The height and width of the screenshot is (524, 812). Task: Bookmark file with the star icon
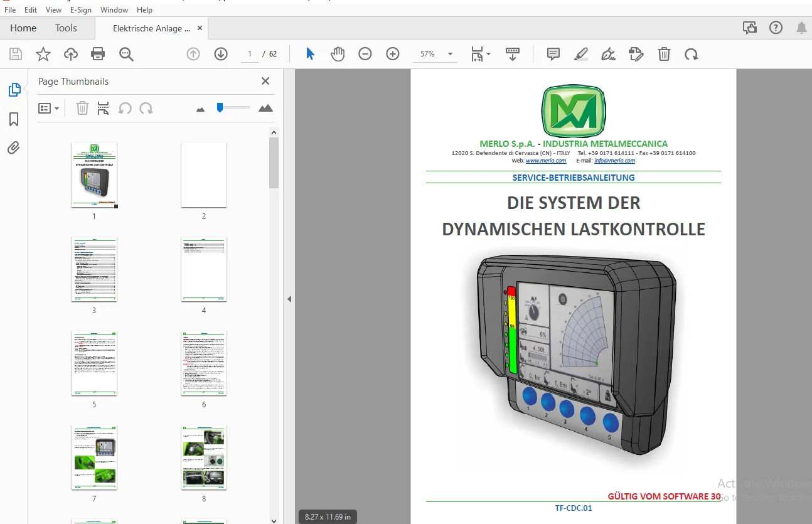pos(43,54)
